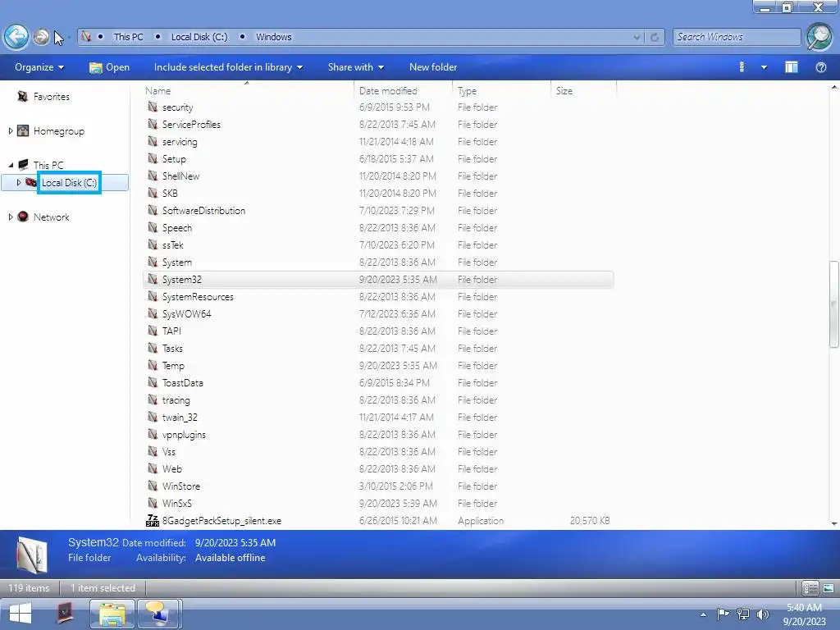Select the Tasks folder icon

click(153, 348)
